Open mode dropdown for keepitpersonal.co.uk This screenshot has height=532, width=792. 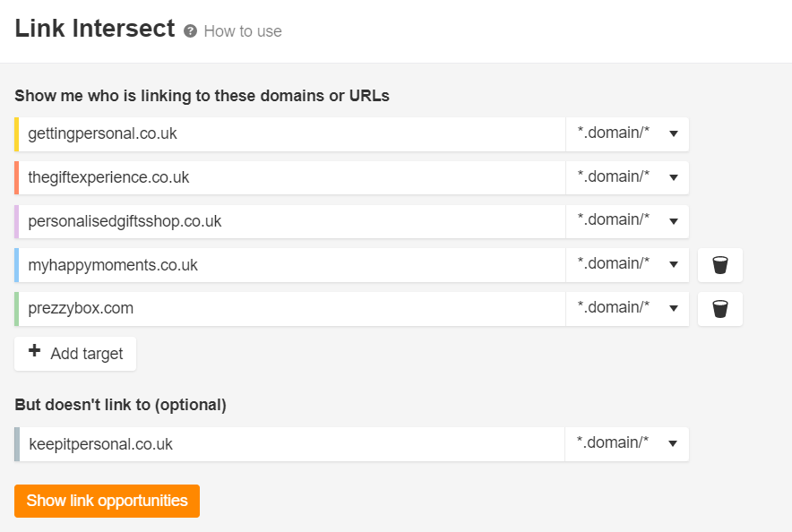tap(626, 444)
